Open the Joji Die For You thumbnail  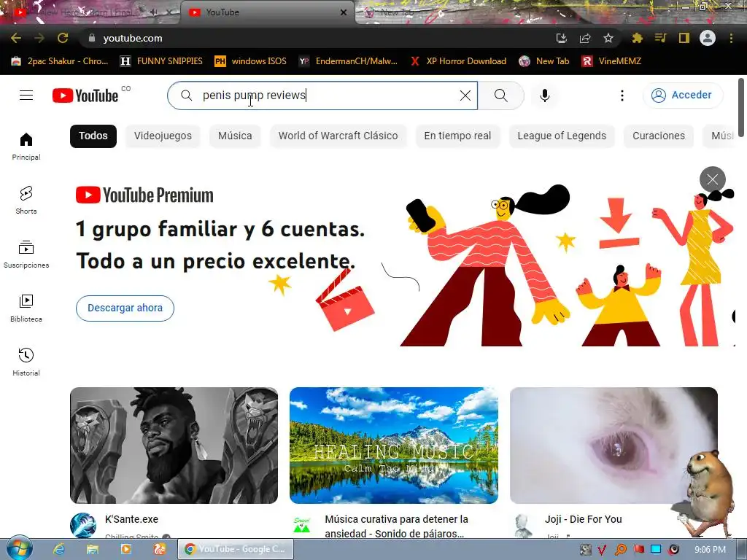tap(614, 446)
